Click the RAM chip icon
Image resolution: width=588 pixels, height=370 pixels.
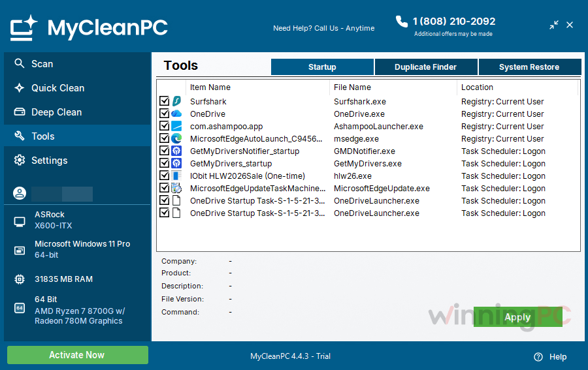point(20,279)
